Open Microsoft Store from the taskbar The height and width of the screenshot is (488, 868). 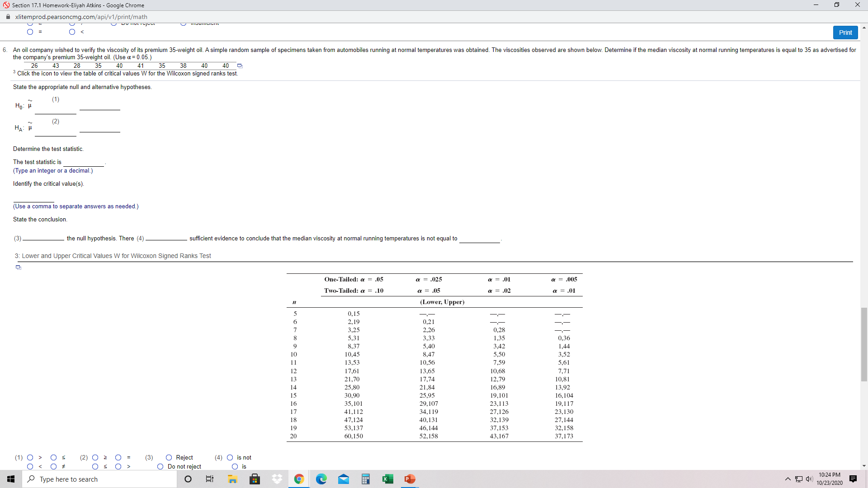pos(255,479)
